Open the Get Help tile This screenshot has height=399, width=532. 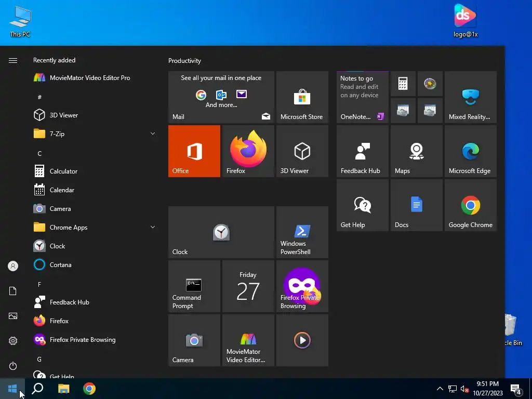click(362, 205)
